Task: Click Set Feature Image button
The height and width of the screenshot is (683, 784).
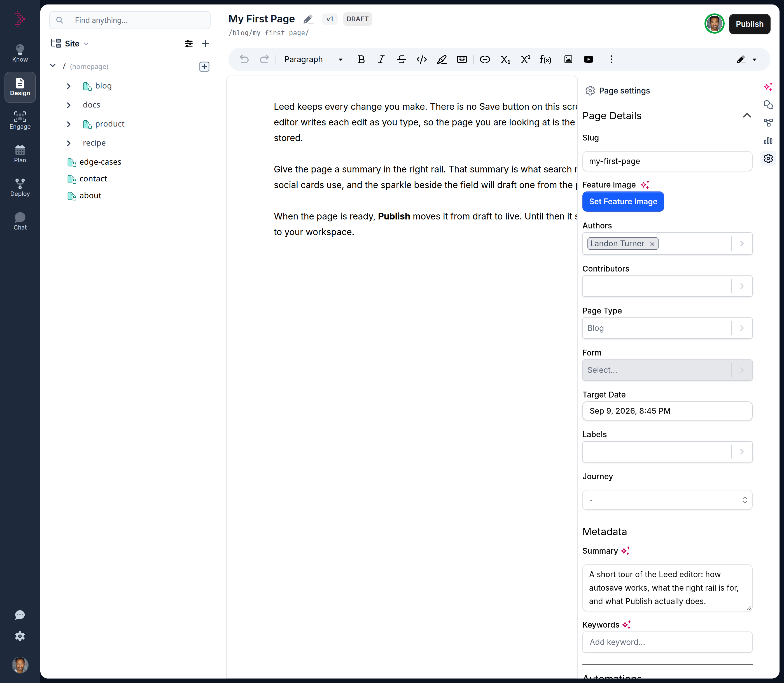Action: click(x=623, y=202)
